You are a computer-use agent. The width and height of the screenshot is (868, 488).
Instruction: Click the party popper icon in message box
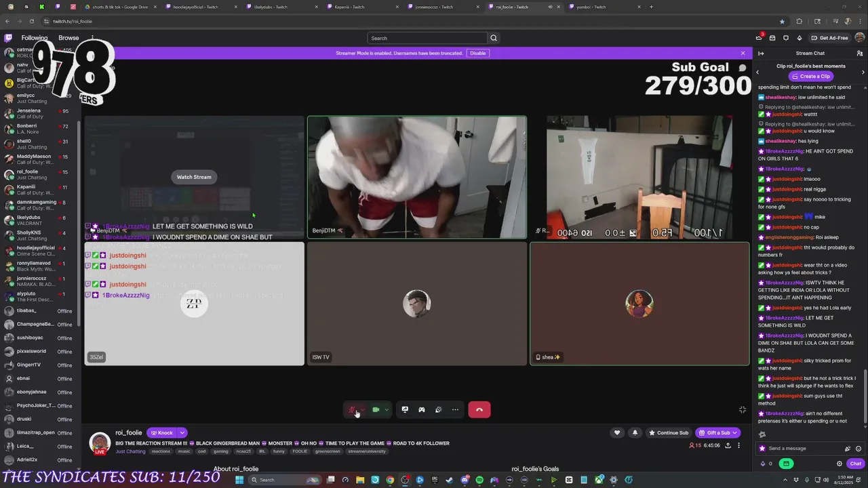(848, 448)
